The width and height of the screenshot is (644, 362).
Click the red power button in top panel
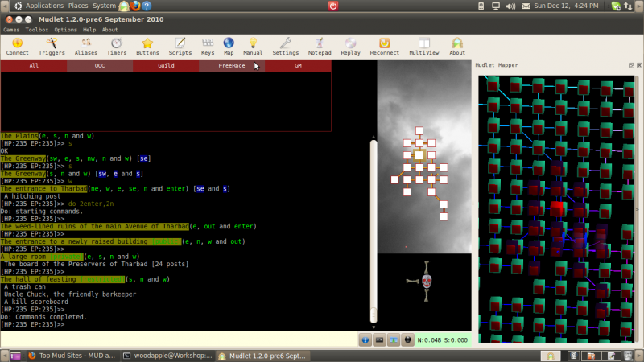coord(333,6)
